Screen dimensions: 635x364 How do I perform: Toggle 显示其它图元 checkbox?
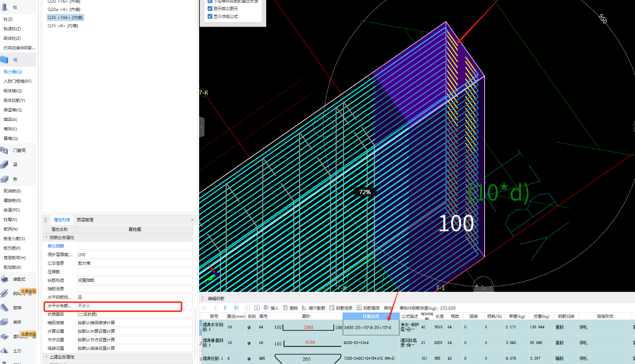pyautogui.click(x=210, y=9)
